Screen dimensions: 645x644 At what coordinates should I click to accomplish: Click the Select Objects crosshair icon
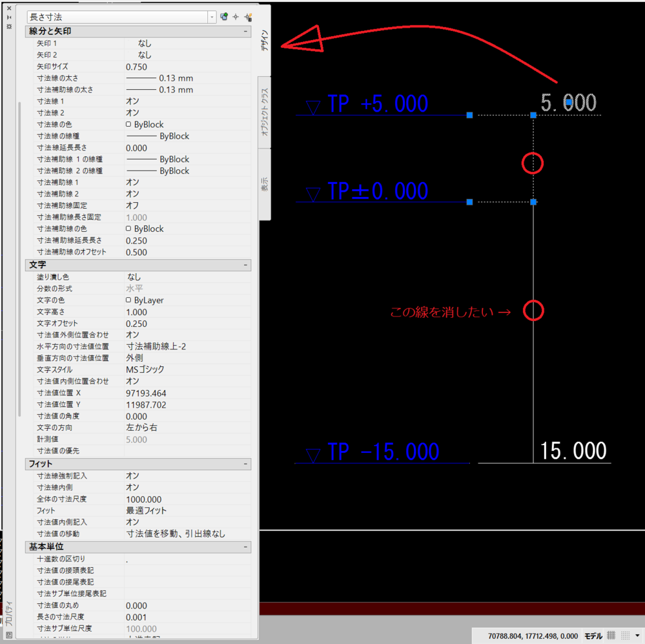click(x=236, y=17)
